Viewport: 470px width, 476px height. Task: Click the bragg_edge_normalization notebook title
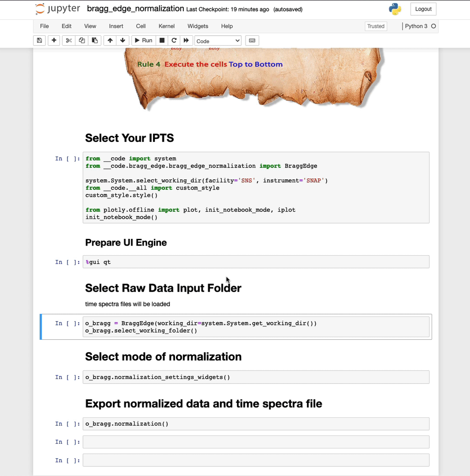click(x=135, y=9)
